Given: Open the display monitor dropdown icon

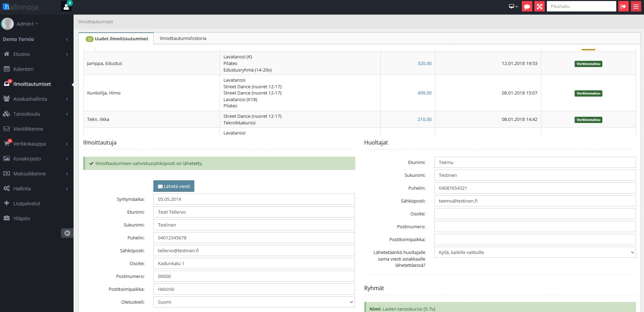Looking at the screenshot, I should (x=513, y=6).
